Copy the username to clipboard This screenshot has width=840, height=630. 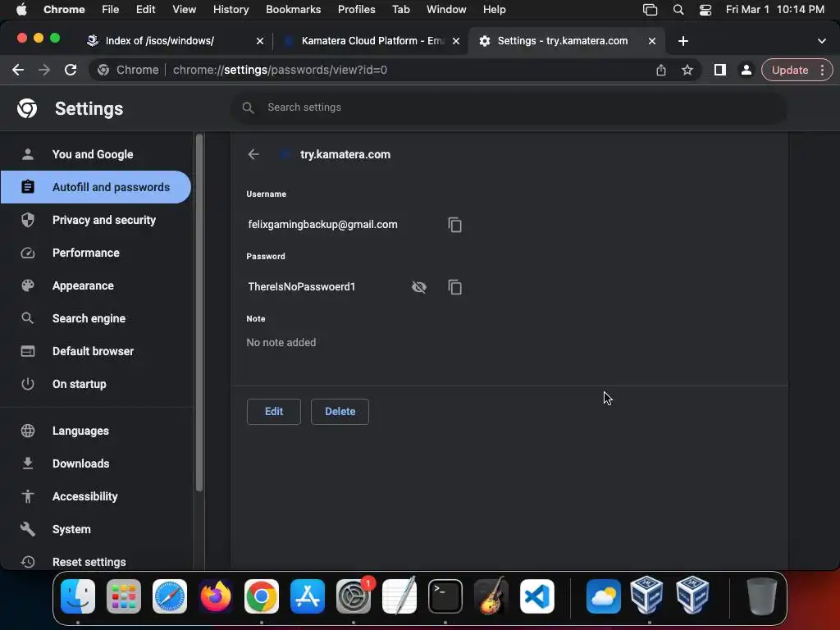454,225
